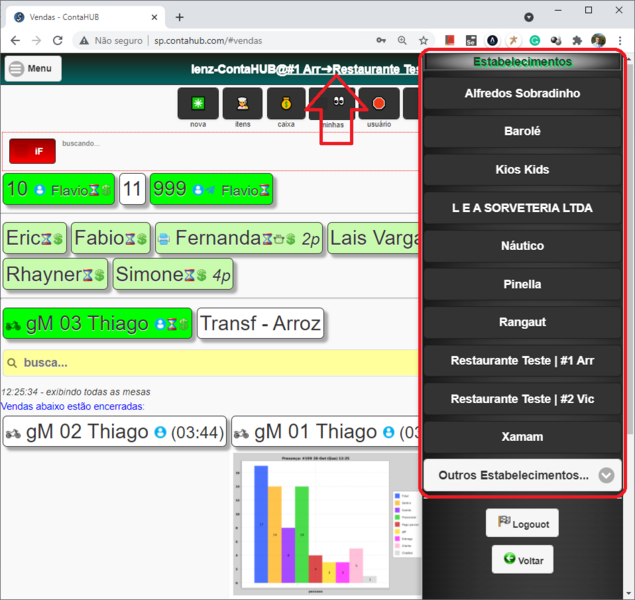Close the Vendas - ContaHUB tab
Screen dimensions: 635x600
[154, 17]
